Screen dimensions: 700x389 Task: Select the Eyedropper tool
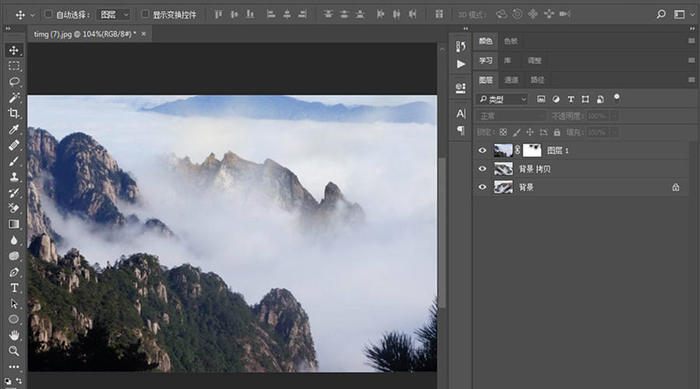point(14,130)
